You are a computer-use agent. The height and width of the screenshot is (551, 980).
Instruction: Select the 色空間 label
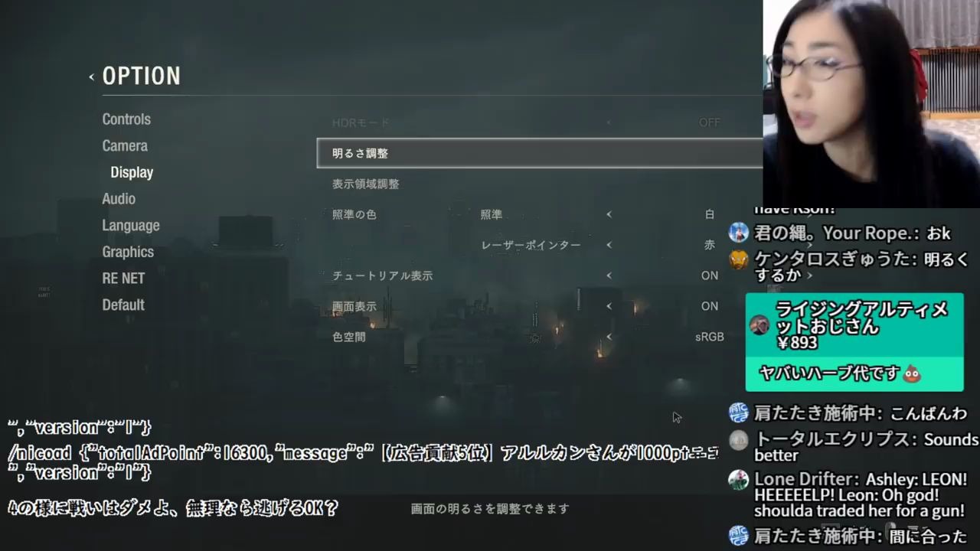click(349, 337)
